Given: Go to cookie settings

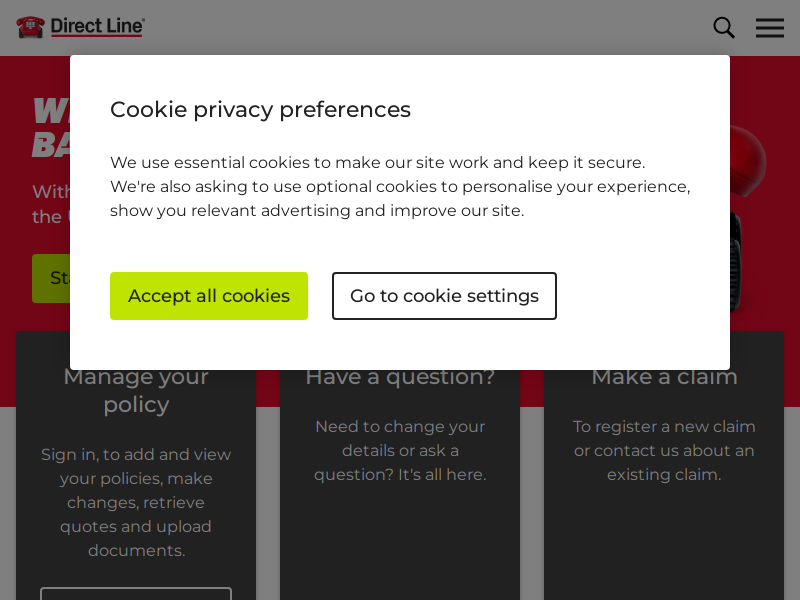Looking at the screenshot, I should click(444, 296).
